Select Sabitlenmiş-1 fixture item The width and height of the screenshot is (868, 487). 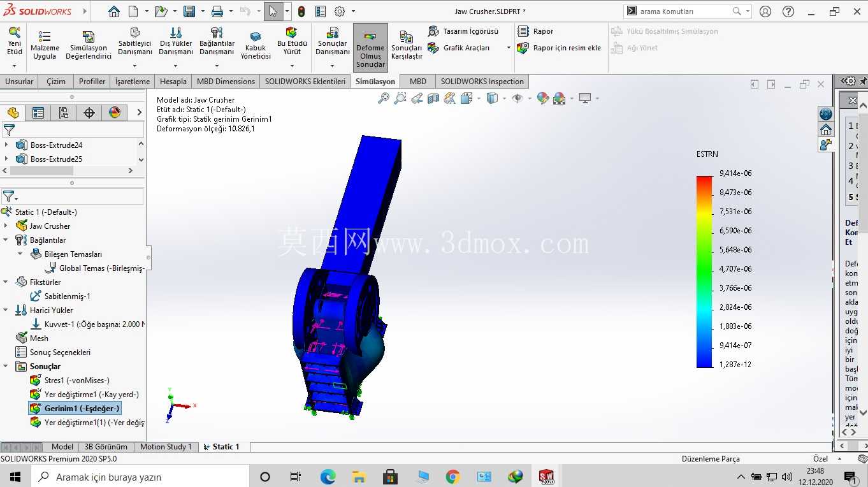(x=61, y=296)
